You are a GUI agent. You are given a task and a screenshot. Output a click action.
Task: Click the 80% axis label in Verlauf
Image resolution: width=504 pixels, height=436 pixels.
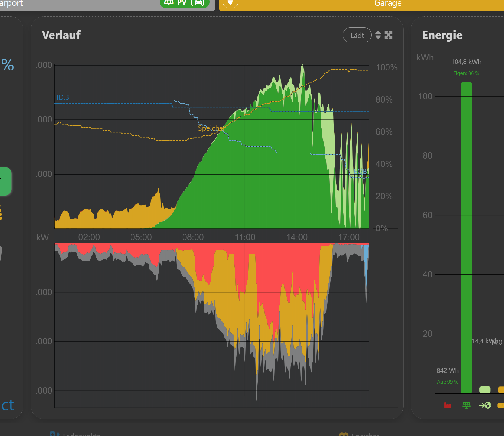pyautogui.click(x=384, y=100)
